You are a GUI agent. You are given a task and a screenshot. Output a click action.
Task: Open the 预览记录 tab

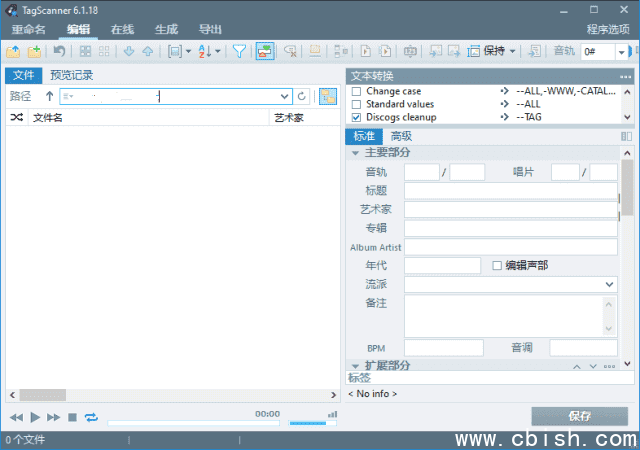pos(71,74)
